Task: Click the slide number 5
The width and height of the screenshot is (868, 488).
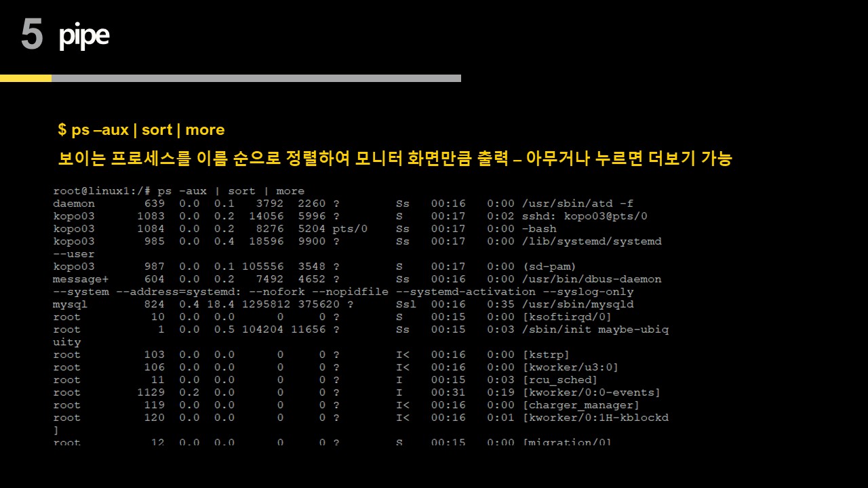Action: [x=32, y=35]
